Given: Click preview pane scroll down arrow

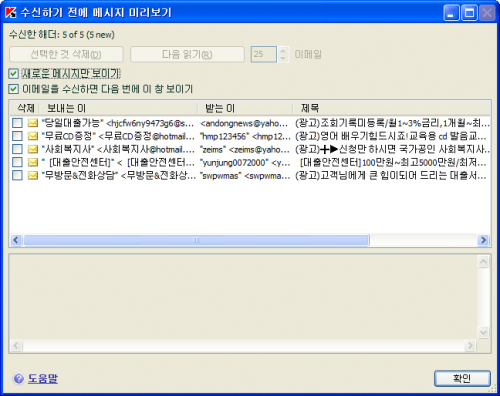Looking at the screenshot, I should click(x=483, y=332).
